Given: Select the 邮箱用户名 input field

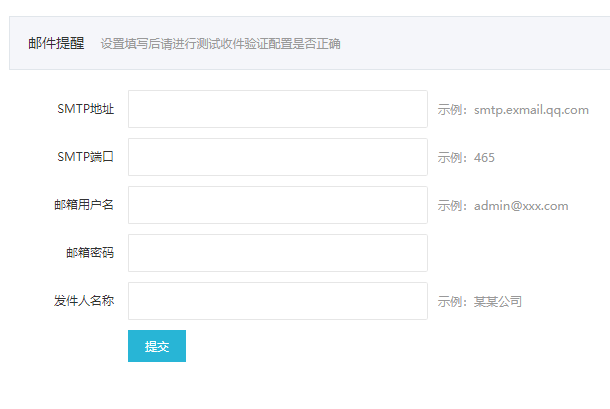Looking at the screenshot, I should [277, 205].
